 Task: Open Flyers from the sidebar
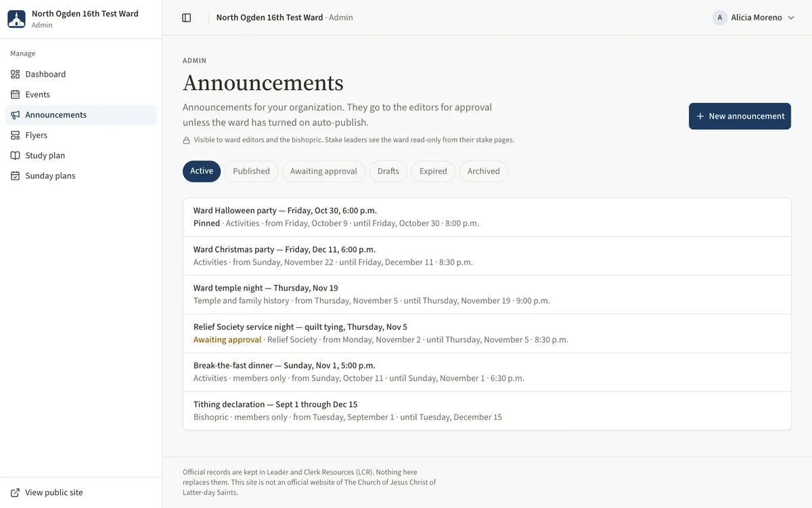click(x=81, y=135)
